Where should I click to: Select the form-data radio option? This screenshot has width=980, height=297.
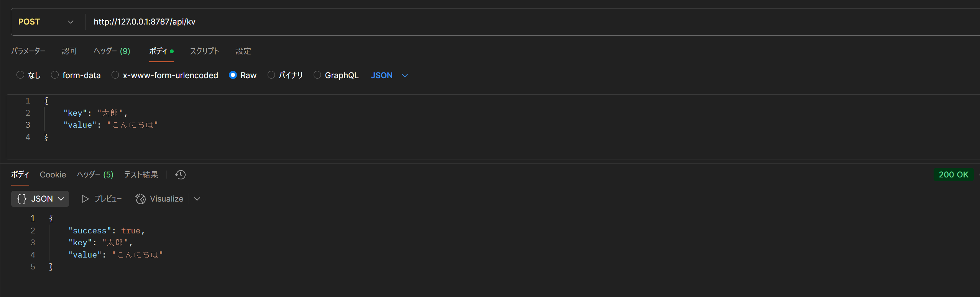[x=55, y=75]
